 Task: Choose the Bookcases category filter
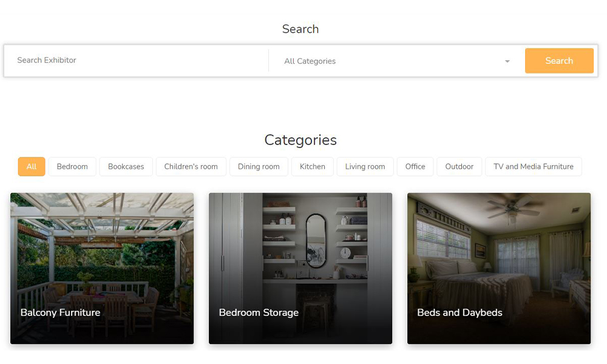[126, 167]
